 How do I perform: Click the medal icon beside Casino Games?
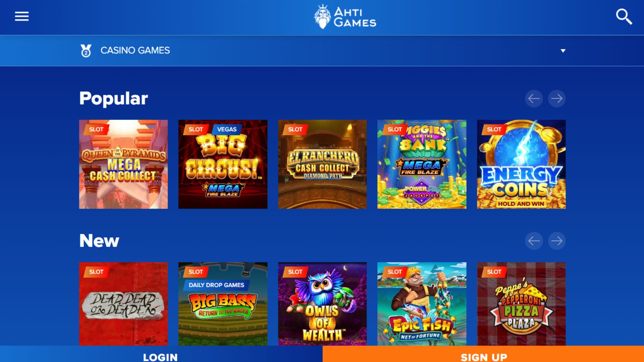coord(86,51)
